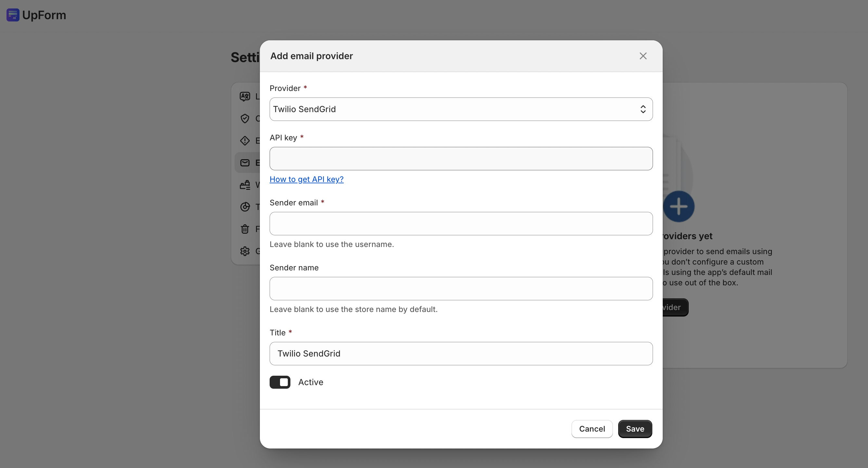Click the blue plus circle illustration
Screen dimensions: 868x468
tap(679, 206)
